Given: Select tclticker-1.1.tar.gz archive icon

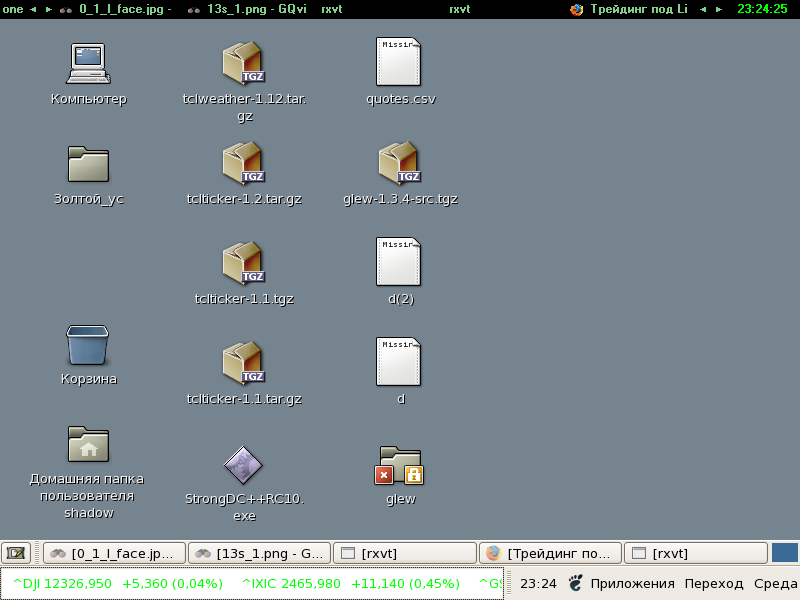Looking at the screenshot, I should [244, 363].
